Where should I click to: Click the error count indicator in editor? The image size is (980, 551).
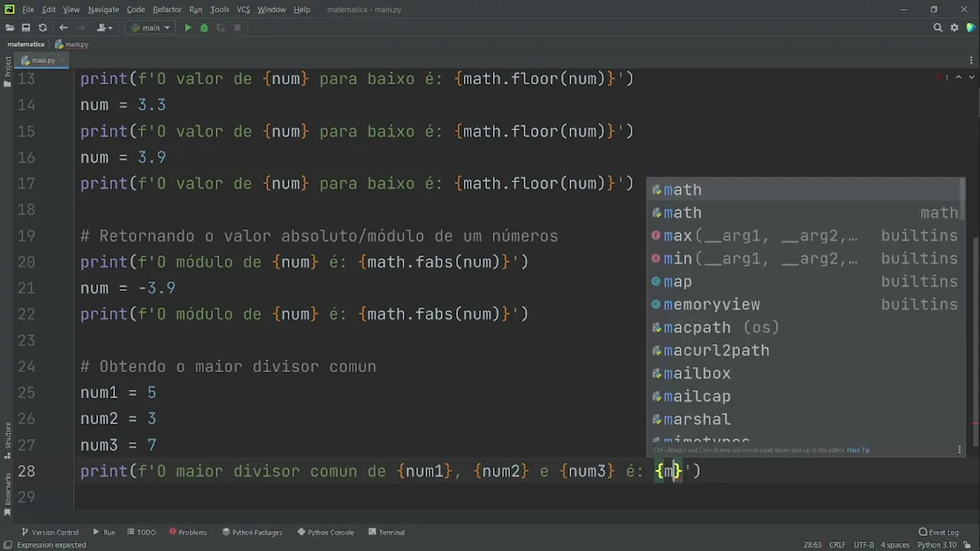(x=942, y=78)
